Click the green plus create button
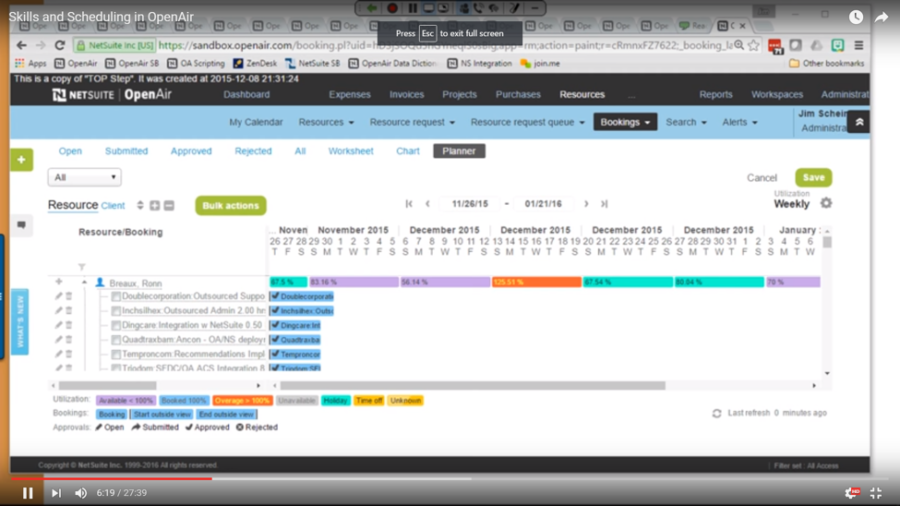This screenshot has width=900, height=506. [21, 159]
